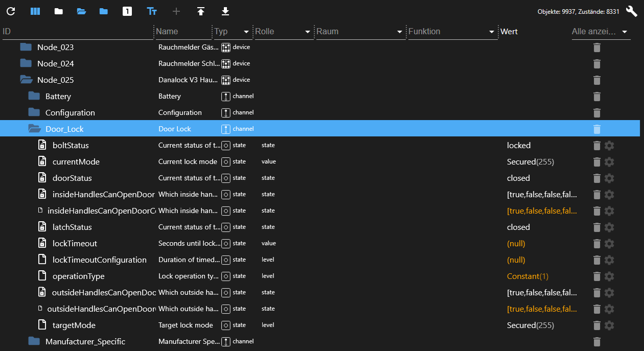This screenshot has height=351, width=644.
Task: Click the trash icon for lockTimeout
Action: coord(596,244)
